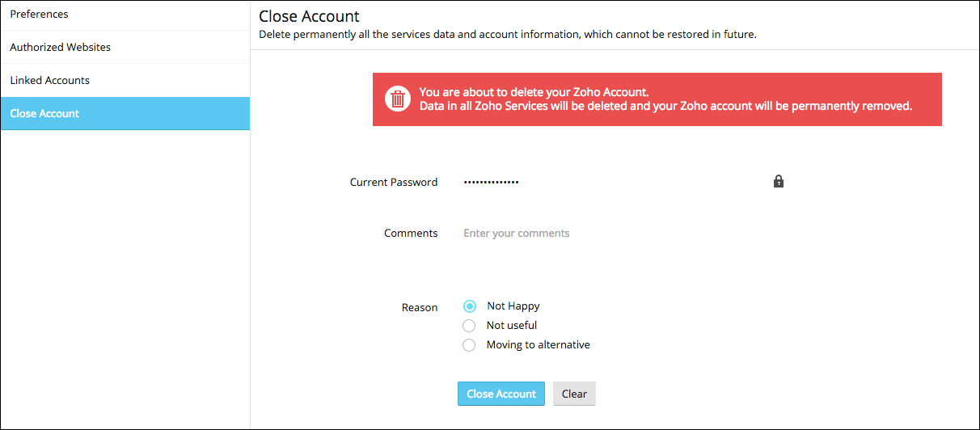980x430 pixels.
Task: Click the Current Password field label
Action: coord(393,183)
